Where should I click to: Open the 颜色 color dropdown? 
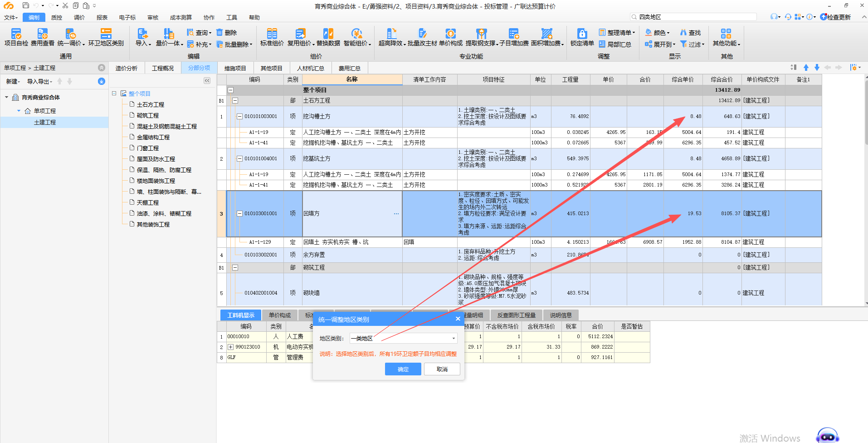pos(657,33)
